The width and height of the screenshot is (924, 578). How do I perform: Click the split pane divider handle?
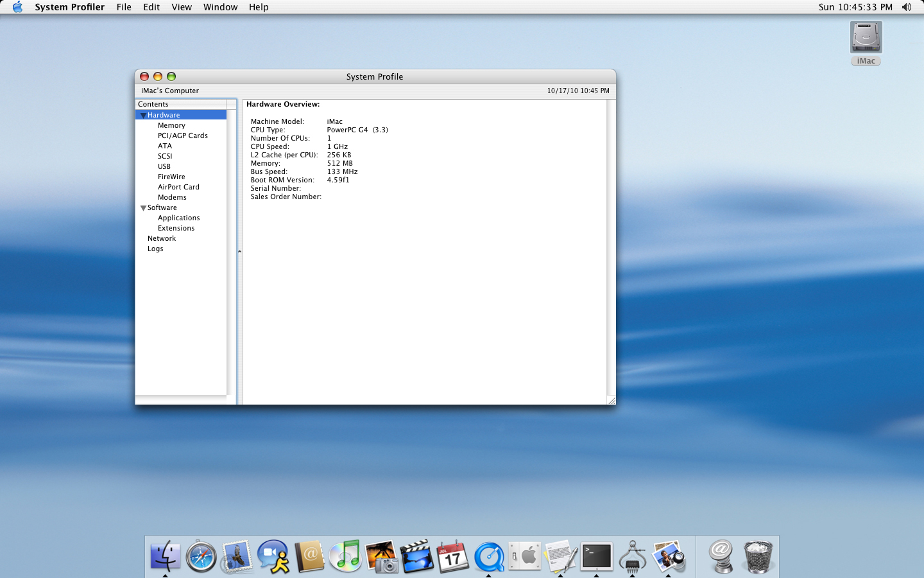[x=239, y=252]
